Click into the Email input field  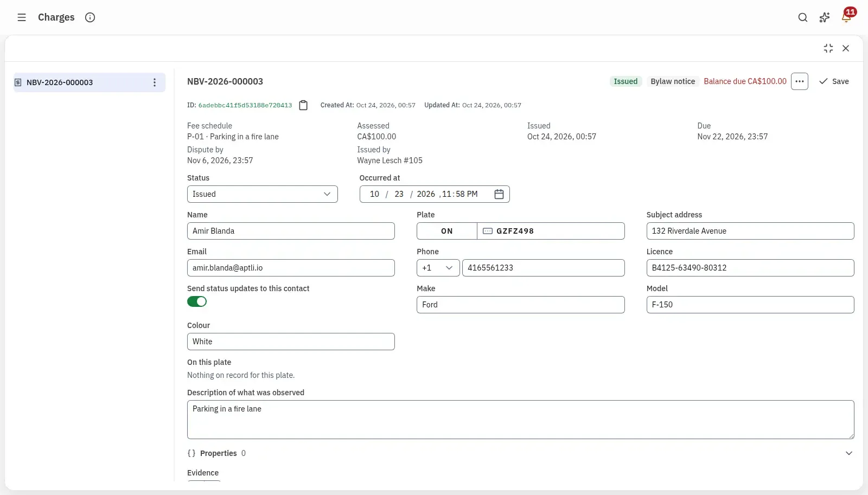(x=291, y=268)
